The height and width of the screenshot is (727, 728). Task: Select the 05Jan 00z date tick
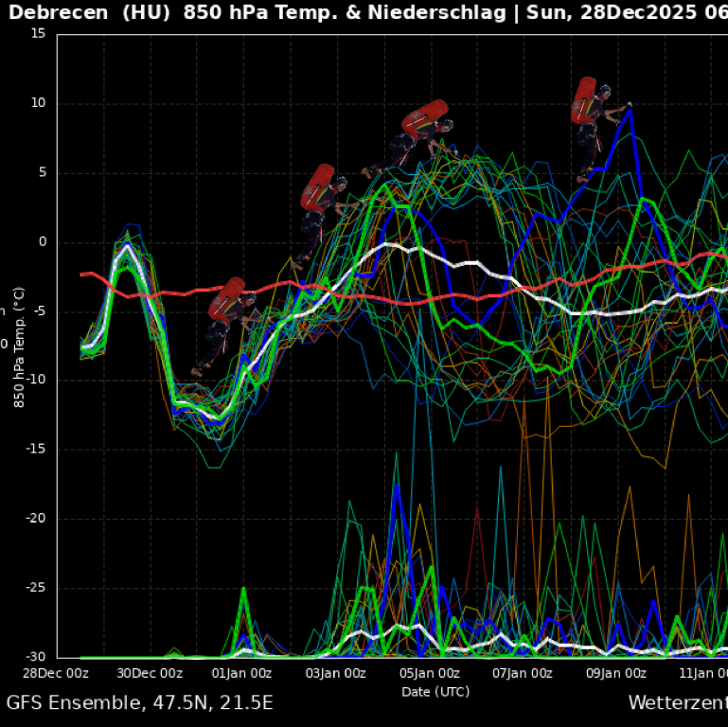430,673
